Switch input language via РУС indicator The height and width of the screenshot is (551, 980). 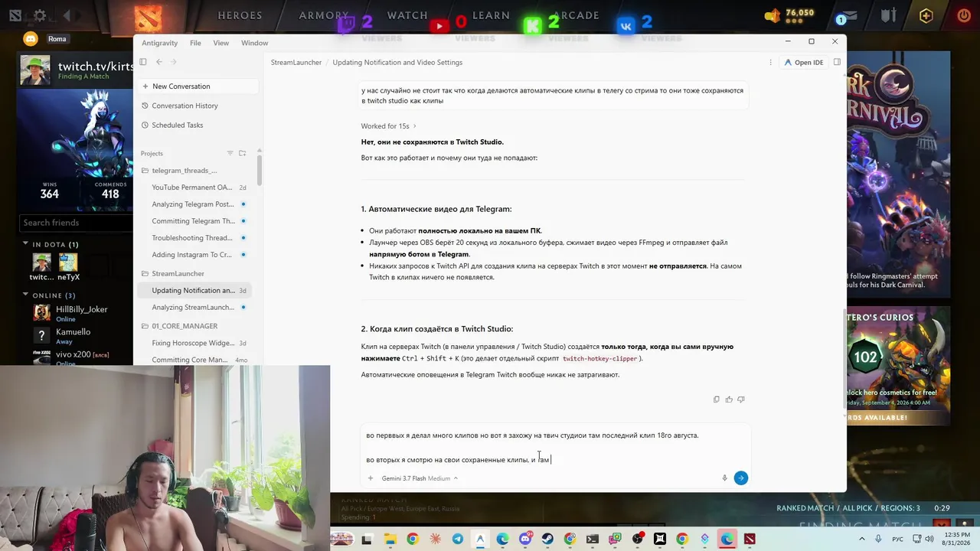(x=898, y=539)
